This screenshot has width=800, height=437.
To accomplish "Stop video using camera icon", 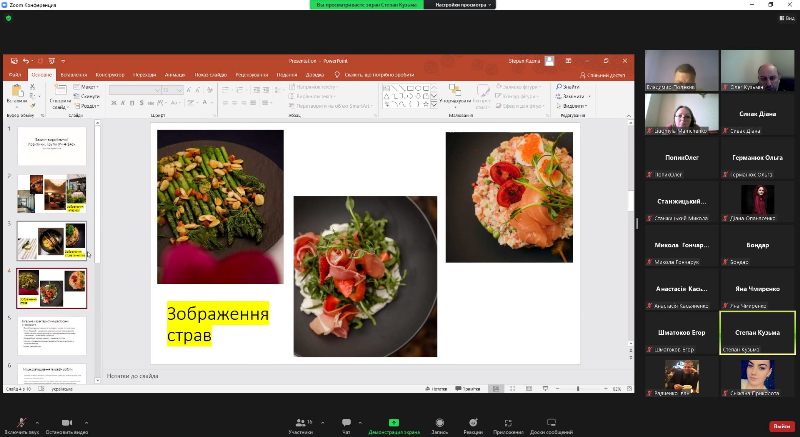I will pyautogui.click(x=67, y=423).
